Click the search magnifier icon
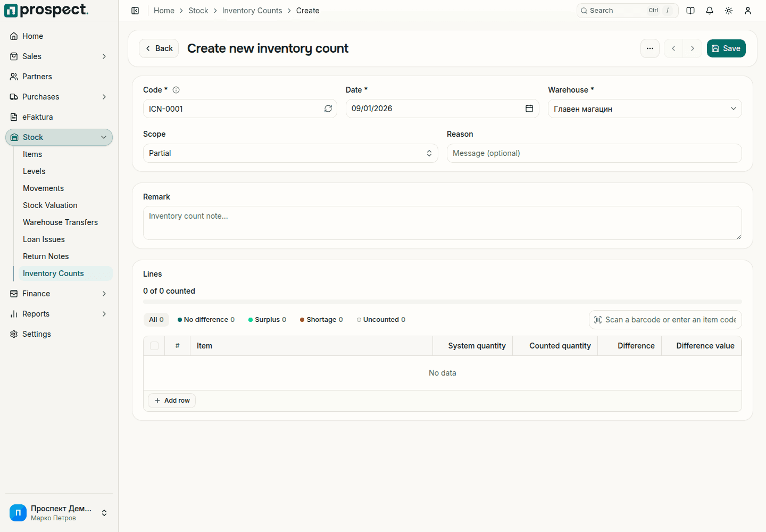The height and width of the screenshot is (532, 766). [584, 11]
